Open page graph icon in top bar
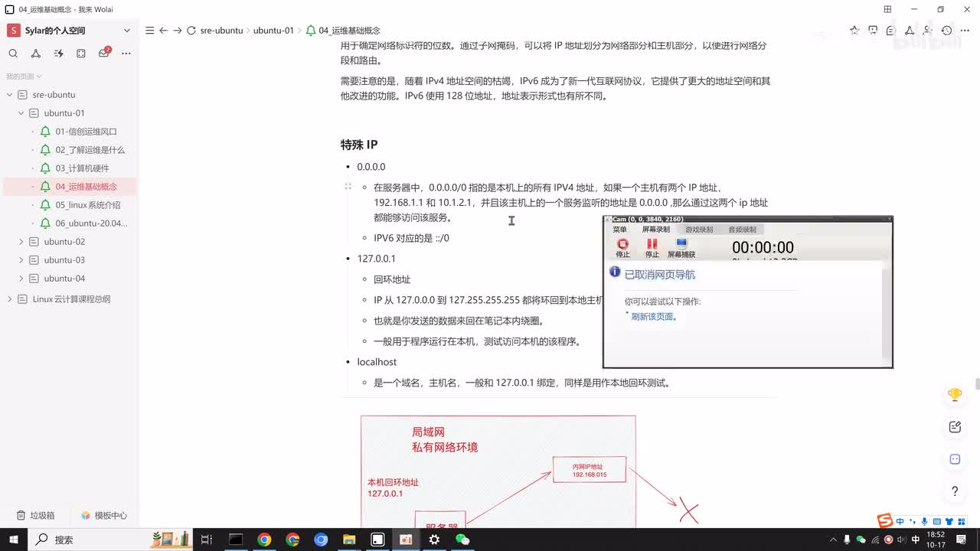Viewport: 980px width, 551px height. coord(910,31)
